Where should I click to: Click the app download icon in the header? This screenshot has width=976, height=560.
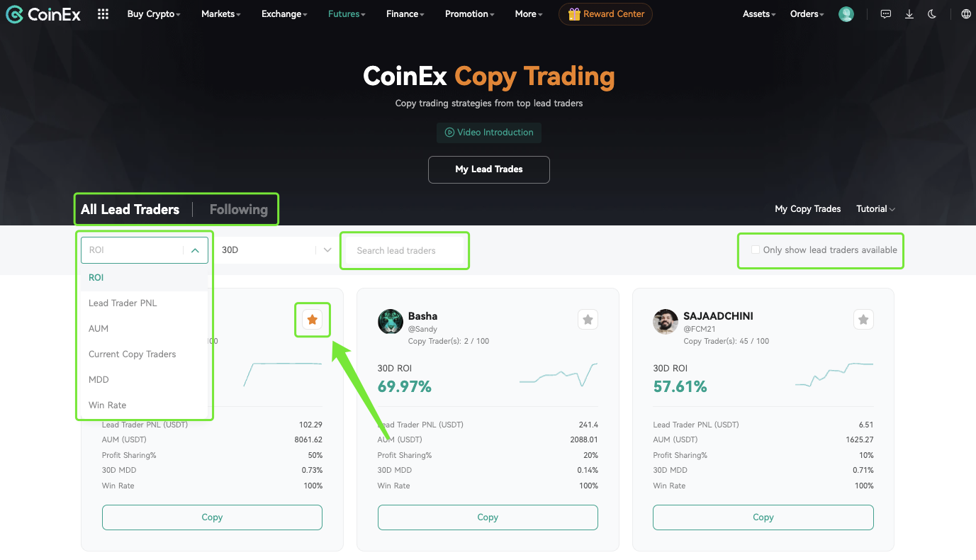coord(909,13)
